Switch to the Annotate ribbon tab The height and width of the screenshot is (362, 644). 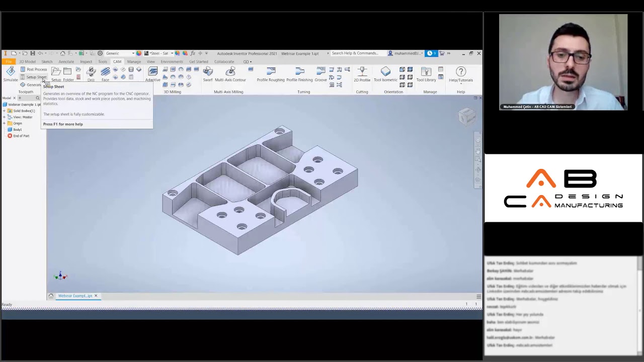66,61
